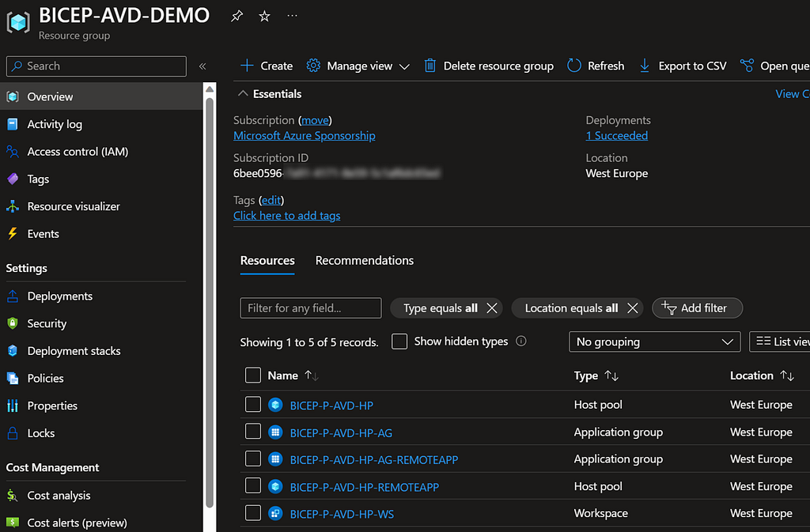This screenshot has height=532, width=810.
Task: Select checkbox for BICEP-P-AVD-HP-AG row
Action: click(x=253, y=431)
